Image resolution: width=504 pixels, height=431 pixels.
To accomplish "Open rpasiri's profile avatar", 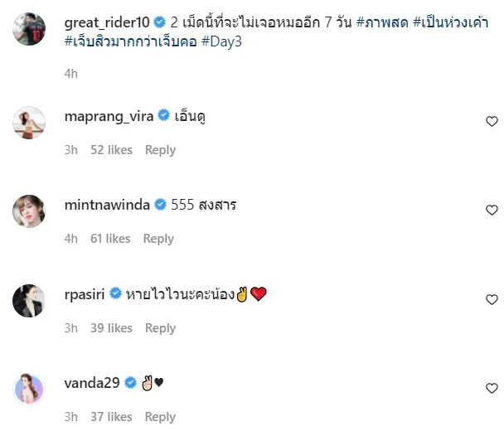I will pyautogui.click(x=28, y=300).
